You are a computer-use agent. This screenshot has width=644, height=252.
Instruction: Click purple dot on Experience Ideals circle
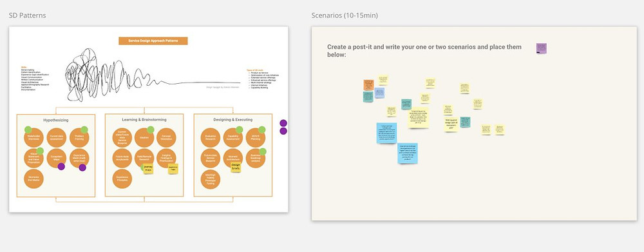pos(82,168)
